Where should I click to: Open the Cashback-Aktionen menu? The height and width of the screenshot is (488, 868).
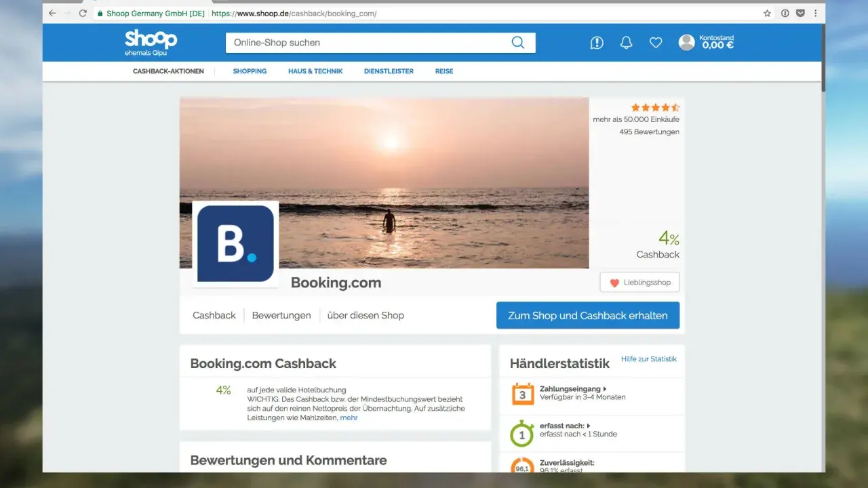[168, 71]
